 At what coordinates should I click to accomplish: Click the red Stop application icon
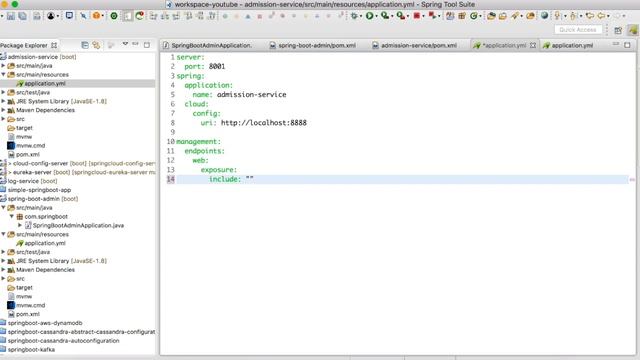[417, 16]
